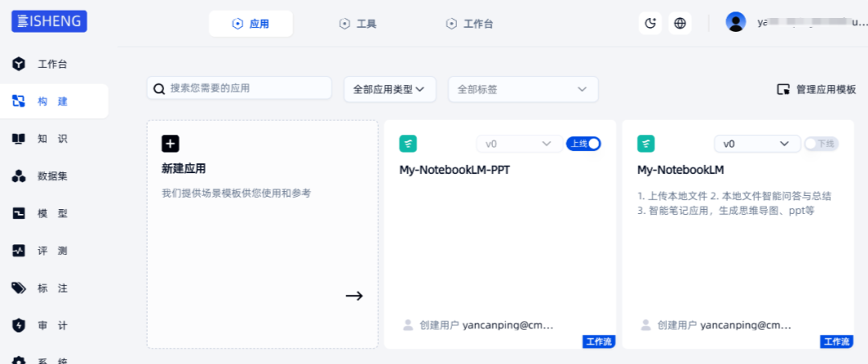Viewport: 868px width, 364px height.
Task: Open the My-NotebookLM-PPT app title
Action: (455, 170)
